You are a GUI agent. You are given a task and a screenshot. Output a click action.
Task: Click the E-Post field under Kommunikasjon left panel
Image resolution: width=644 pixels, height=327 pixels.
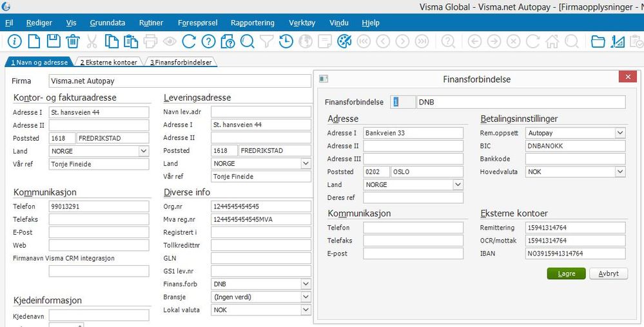pos(99,232)
